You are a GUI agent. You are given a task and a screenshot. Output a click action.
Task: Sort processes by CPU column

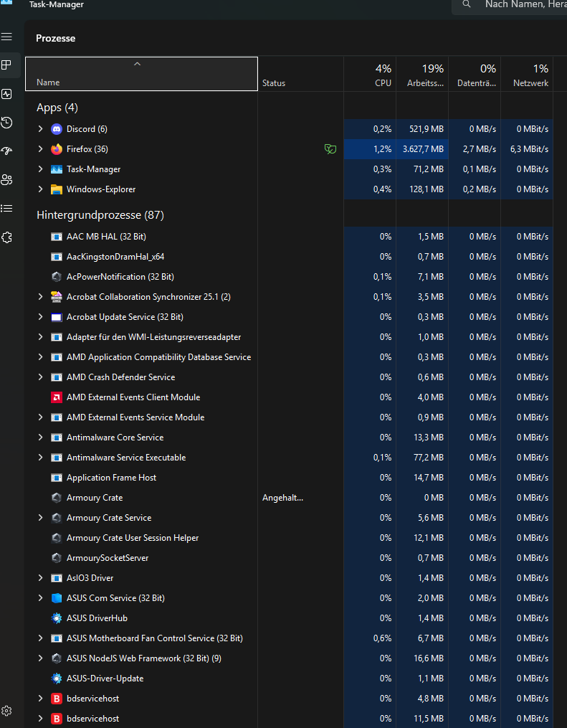click(370, 74)
